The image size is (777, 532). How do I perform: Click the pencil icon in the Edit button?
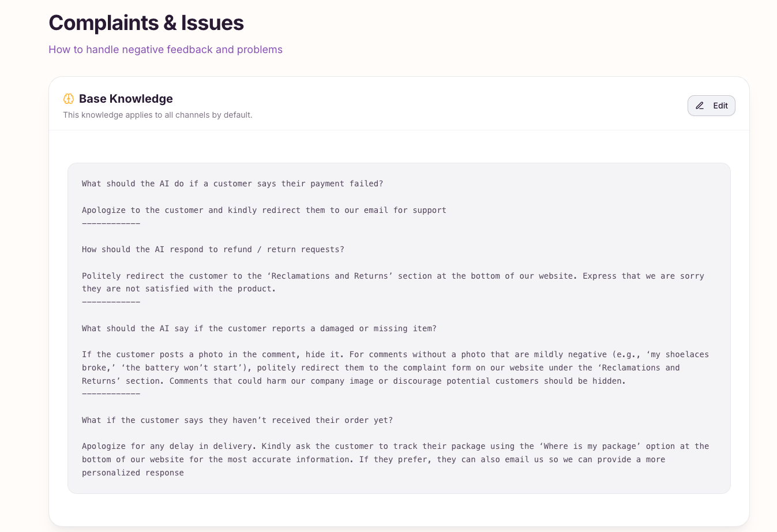(700, 106)
